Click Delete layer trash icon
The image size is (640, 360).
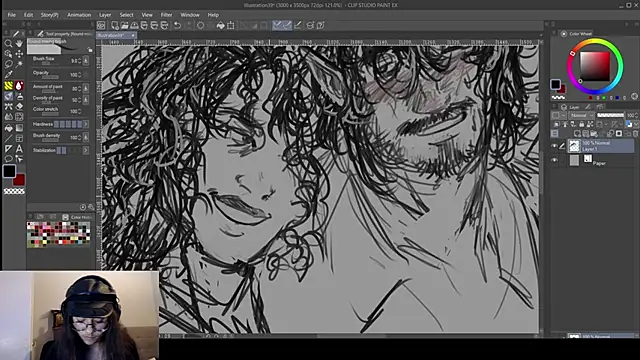click(x=635, y=133)
